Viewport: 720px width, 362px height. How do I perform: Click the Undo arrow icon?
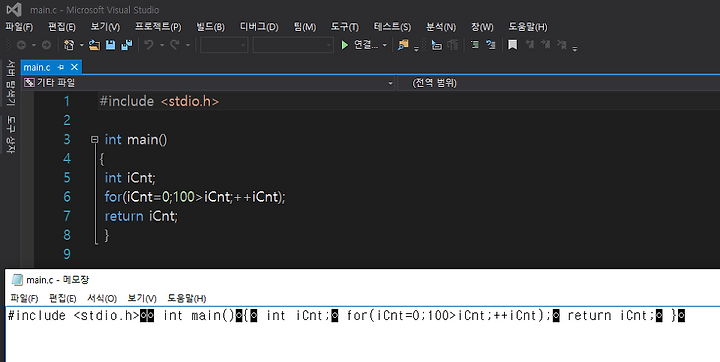[x=148, y=45]
